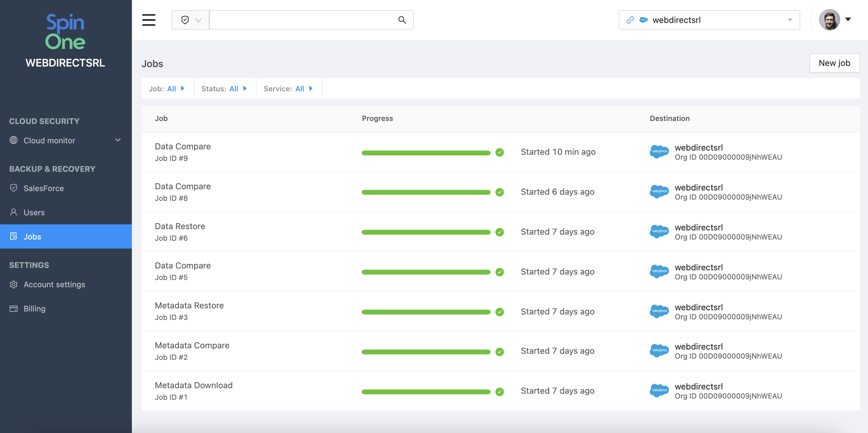868x433 pixels.
Task: Click the New job button
Action: [x=834, y=63]
